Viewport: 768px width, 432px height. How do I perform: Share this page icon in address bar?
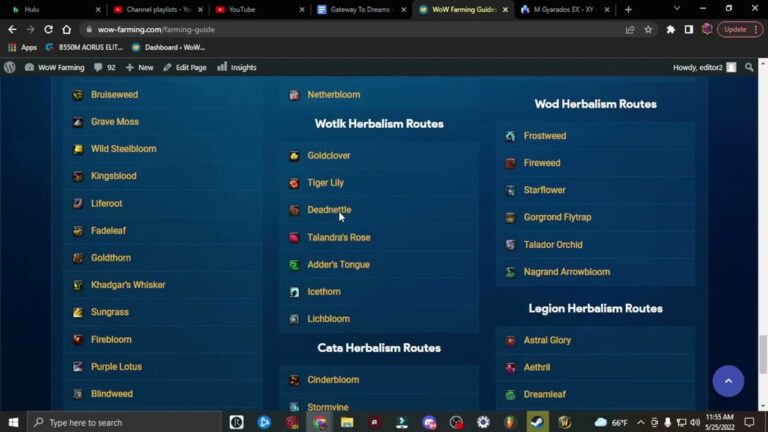pos(630,29)
